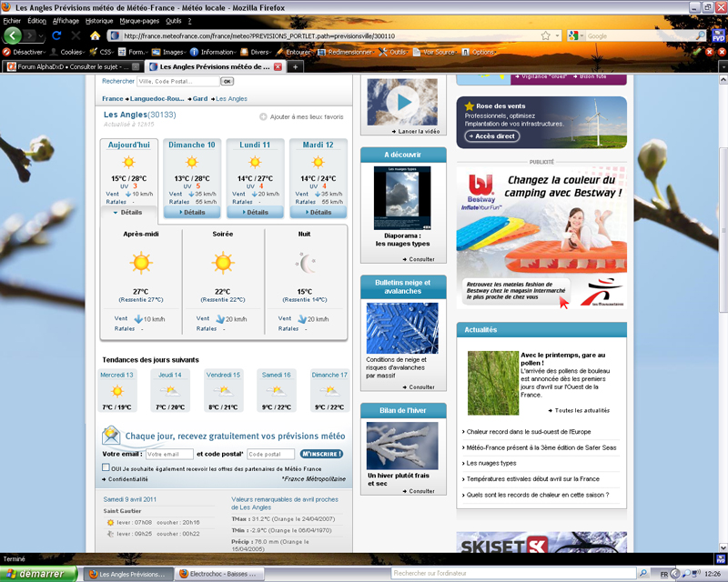Collapse the Aujourd'hui Détails section

click(128, 212)
